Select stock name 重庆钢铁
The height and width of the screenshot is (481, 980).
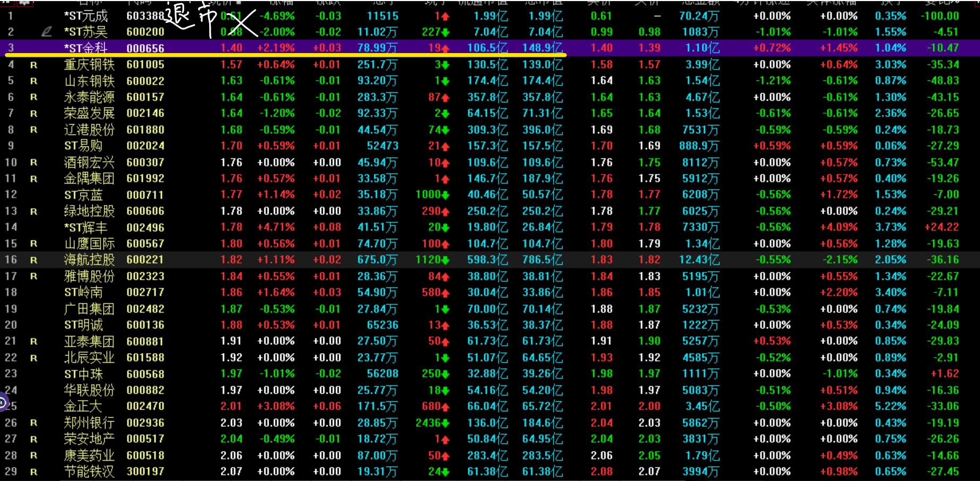89,65
